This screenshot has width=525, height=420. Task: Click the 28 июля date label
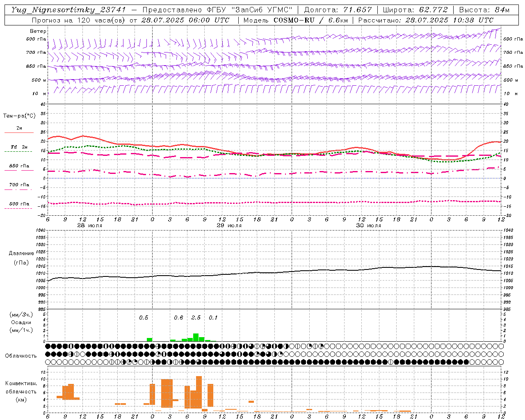tap(89, 226)
